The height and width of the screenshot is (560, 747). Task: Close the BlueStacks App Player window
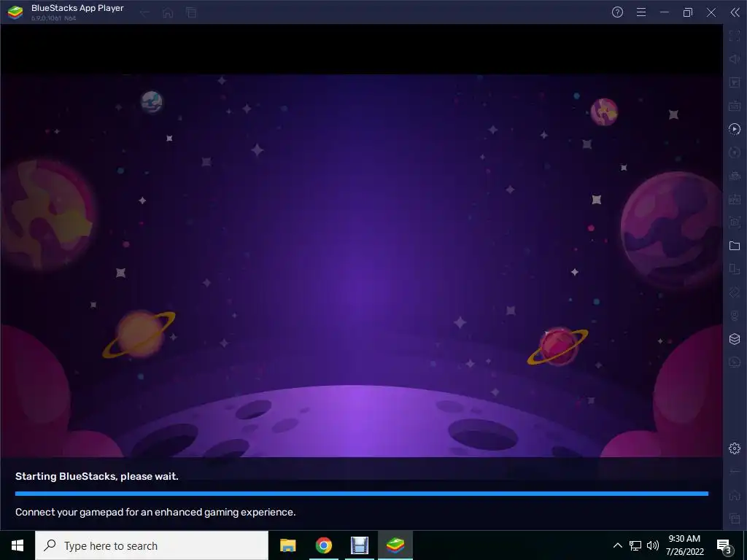(x=711, y=12)
